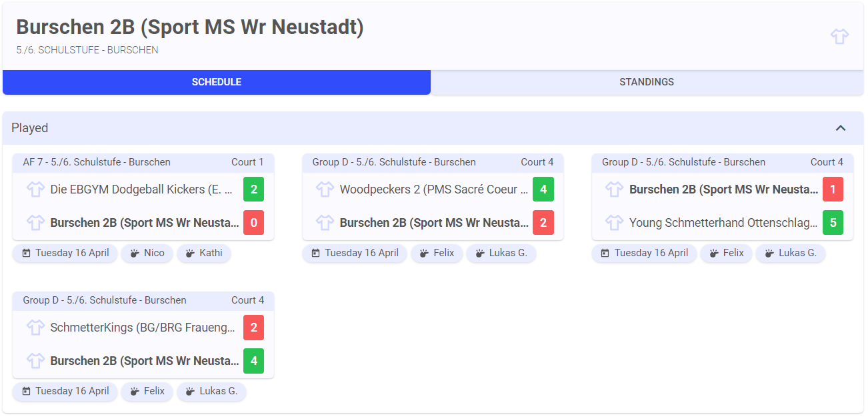The height and width of the screenshot is (419, 868).
Task: Click red score 1 for Burschen 2B
Action: 833,189
